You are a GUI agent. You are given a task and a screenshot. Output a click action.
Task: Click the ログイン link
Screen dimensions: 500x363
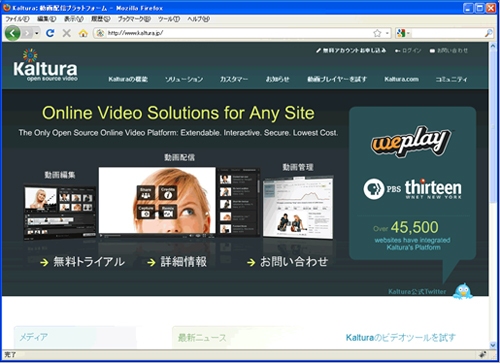coord(408,51)
